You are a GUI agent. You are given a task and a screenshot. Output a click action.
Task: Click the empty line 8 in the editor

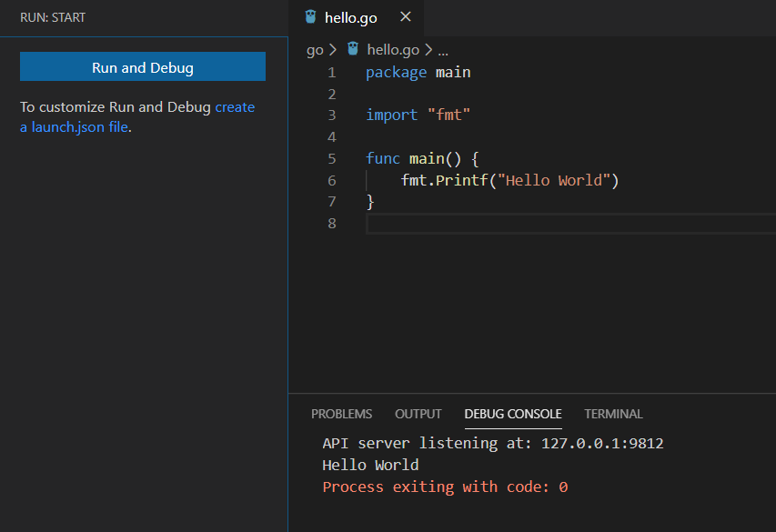pyautogui.click(x=546, y=224)
